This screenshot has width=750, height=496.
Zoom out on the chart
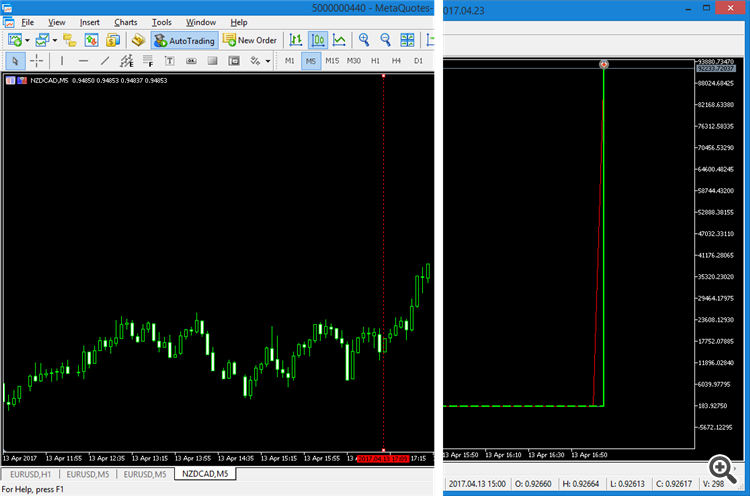[x=385, y=40]
